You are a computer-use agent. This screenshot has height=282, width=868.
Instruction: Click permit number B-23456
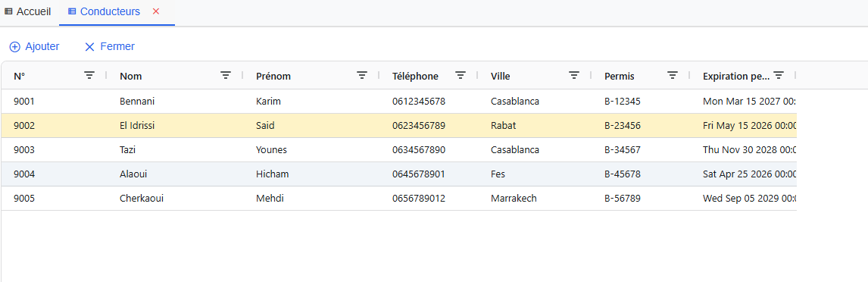(x=623, y=126)
